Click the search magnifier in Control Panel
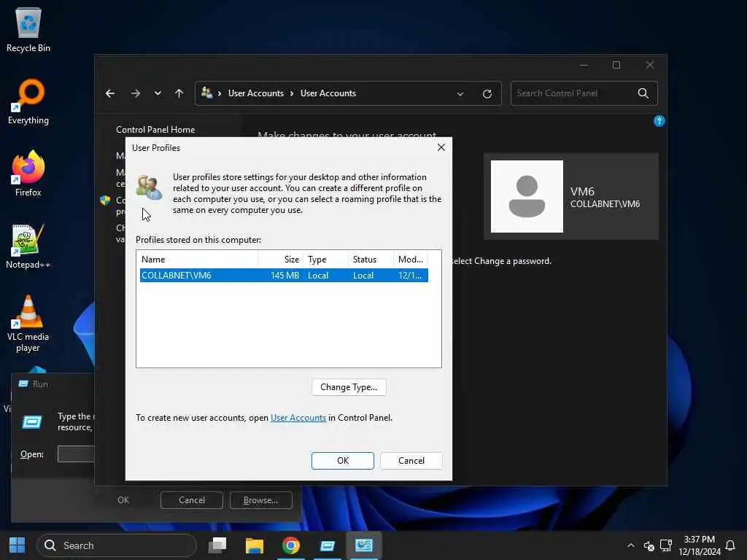The width and height of the screenshot is (747, 560). 643,93
